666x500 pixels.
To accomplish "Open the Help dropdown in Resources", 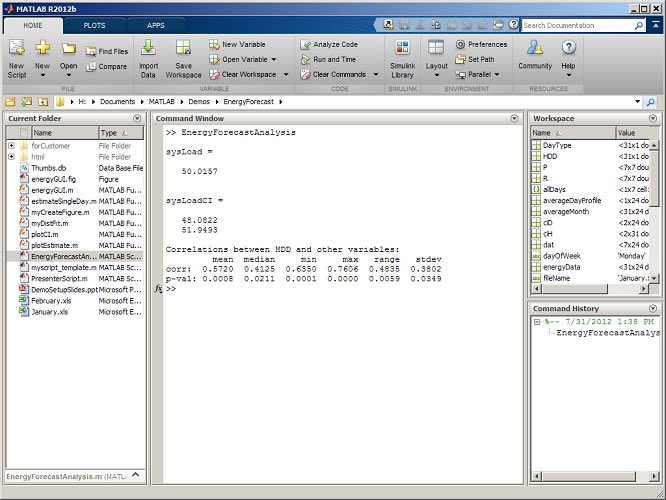I will pyautogui.click(x=569, y=75).
